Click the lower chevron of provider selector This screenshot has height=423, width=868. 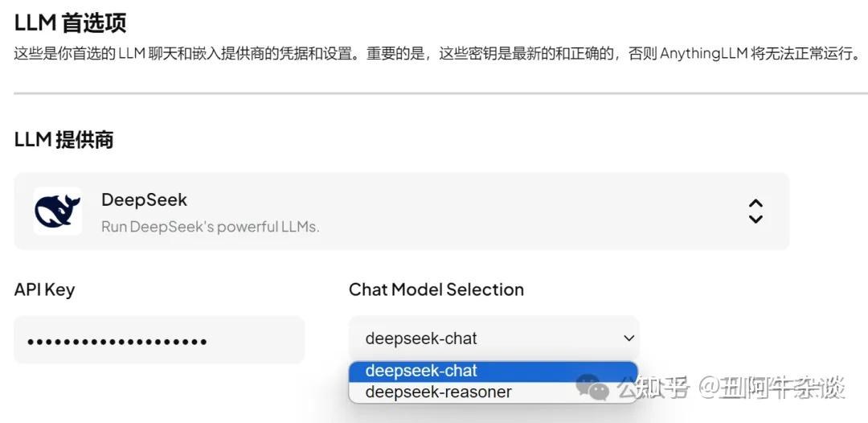[x=755, y=219]
